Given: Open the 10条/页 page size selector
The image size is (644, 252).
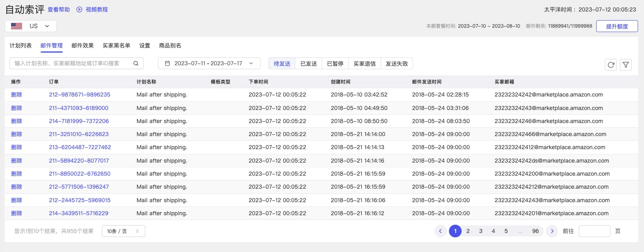Looking at the screenshot, I should [x=124, y=231].
